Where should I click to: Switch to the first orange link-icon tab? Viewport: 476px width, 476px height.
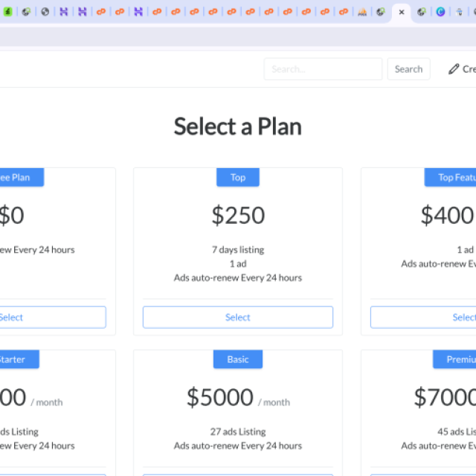point(101,12)
